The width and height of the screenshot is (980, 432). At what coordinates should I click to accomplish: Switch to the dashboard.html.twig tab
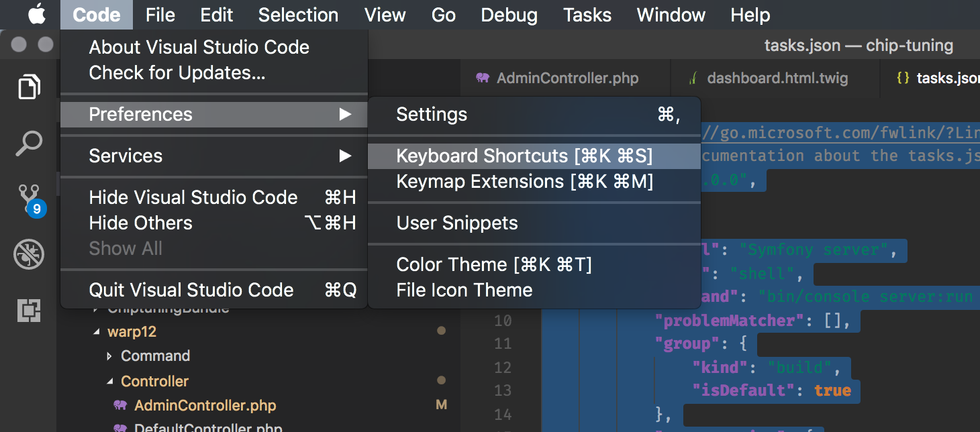pyautogui.click(x=777, y=78)
